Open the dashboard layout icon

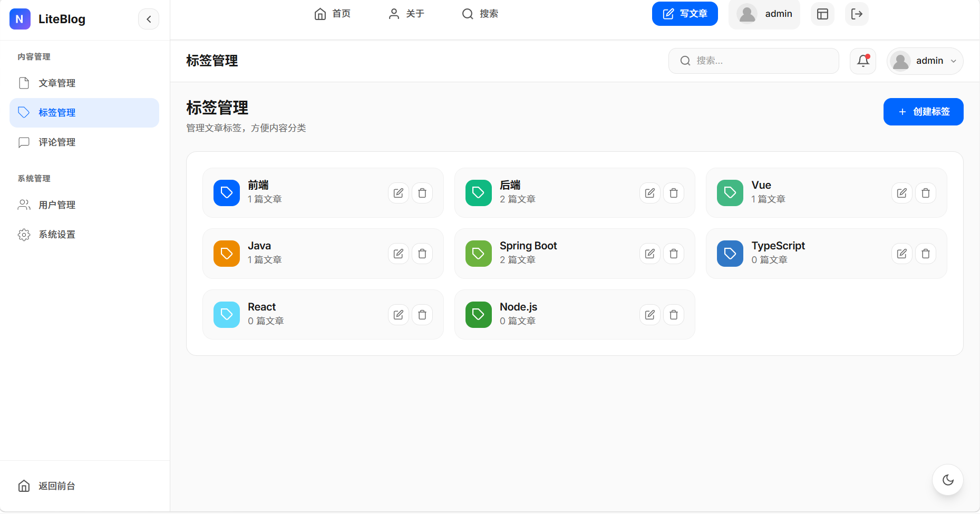[x=822, y=14]
